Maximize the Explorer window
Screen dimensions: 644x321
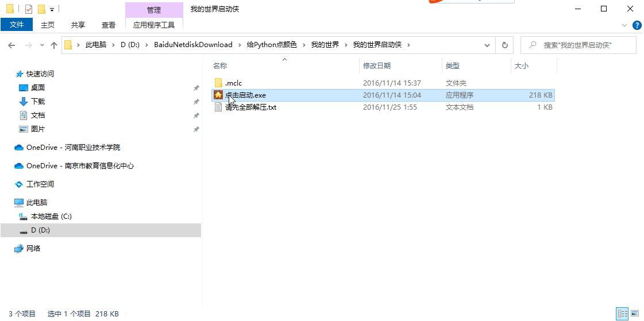(x=604, y=9)
